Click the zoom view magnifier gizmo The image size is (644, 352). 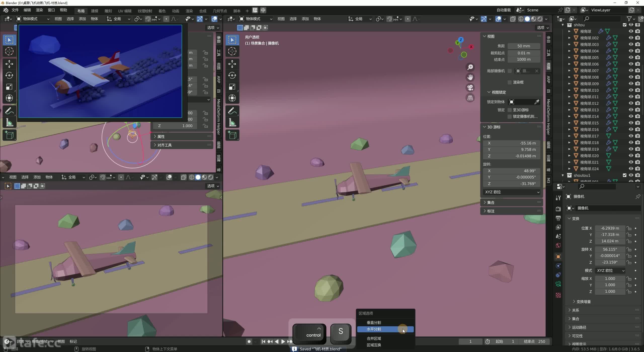point(470,67)
